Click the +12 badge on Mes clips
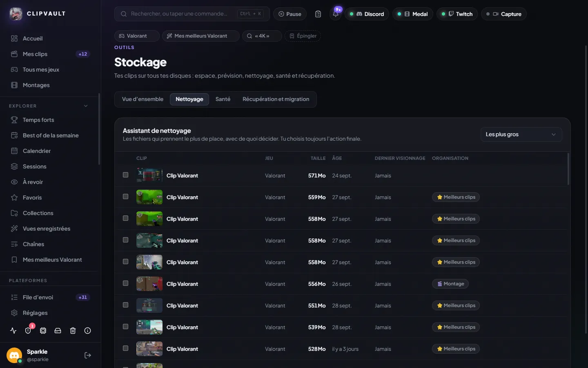 (83, 54)
